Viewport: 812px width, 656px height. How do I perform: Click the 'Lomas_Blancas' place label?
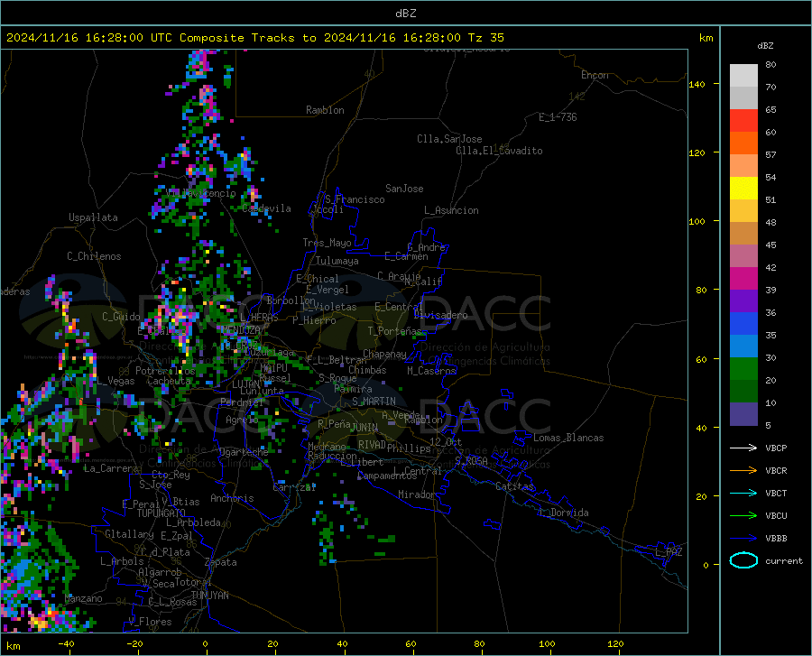coord(568,438)
